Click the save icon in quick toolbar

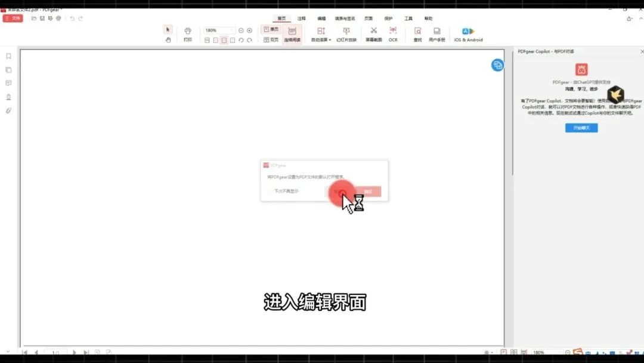(42, 19)
